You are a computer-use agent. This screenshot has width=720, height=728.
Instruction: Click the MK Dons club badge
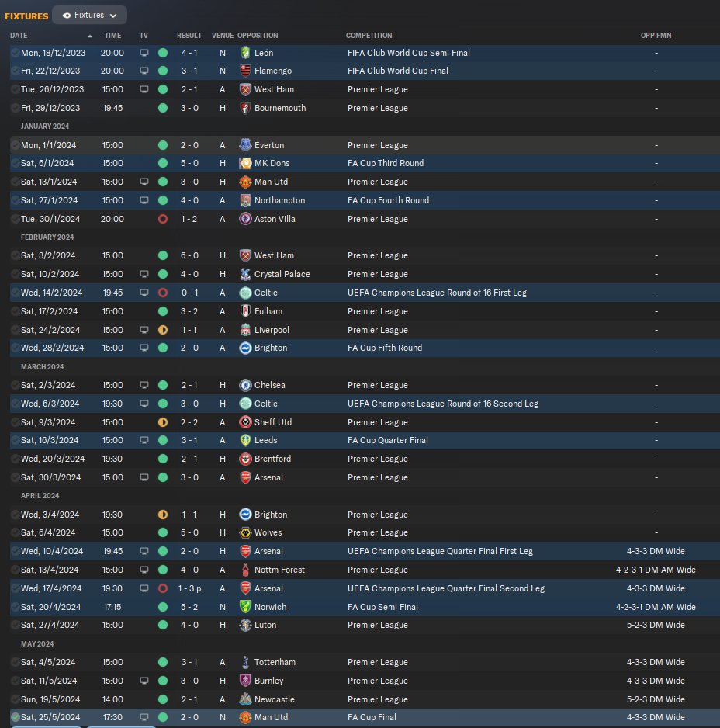coord(245,163)
